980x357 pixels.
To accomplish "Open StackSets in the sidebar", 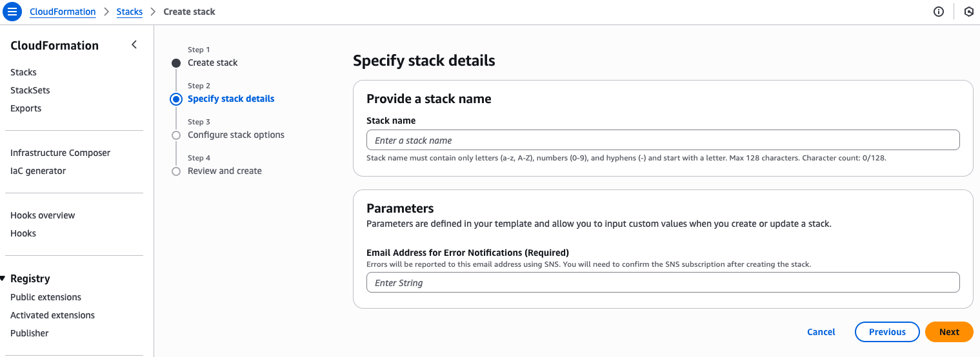I will click(x=30, y=90).
